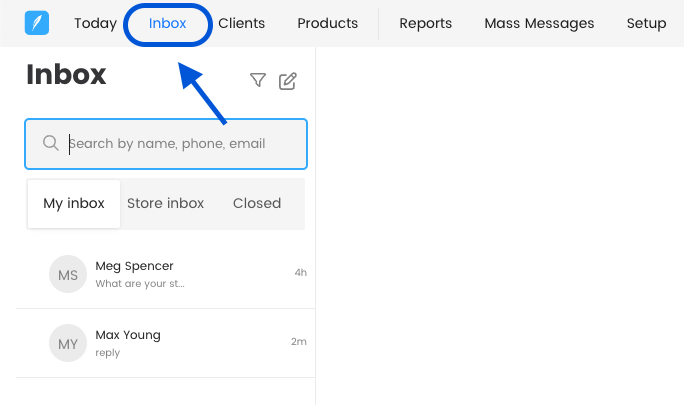Click the 'What are your st…' message preview
The image size is (684, 405).
pyautogui.click(x=140, y=284)
